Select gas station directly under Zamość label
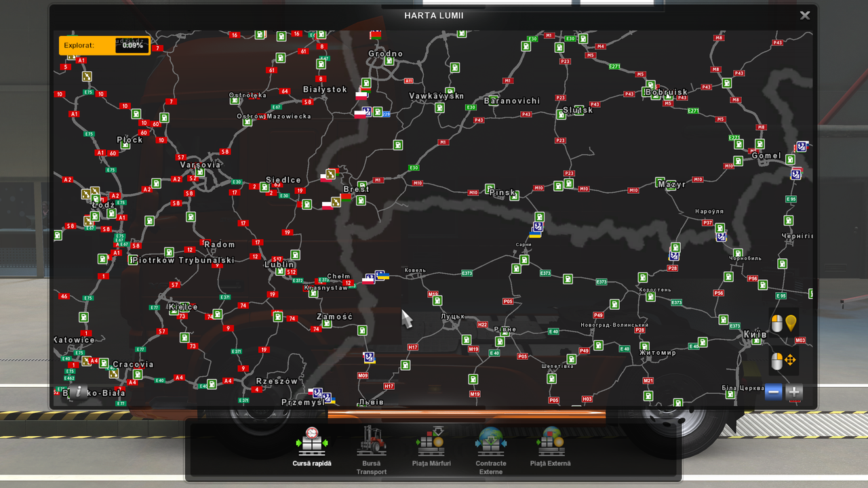 (x=327, y=323)
